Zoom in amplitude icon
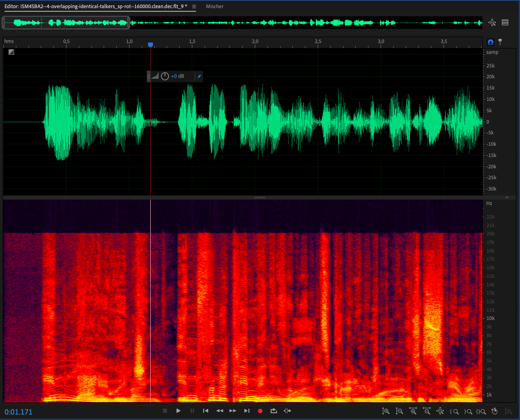 pos(386,411)
